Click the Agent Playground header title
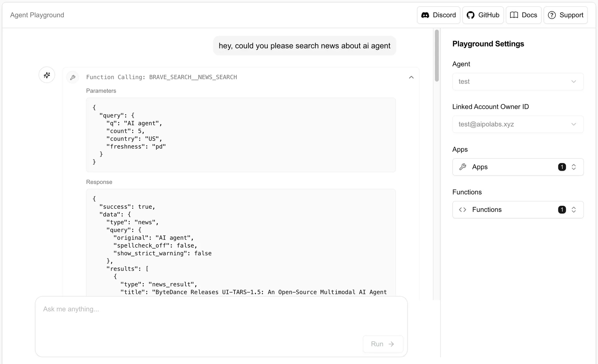Image resolution: width=598 pixels, height=364 pixels. click(37, 15)
